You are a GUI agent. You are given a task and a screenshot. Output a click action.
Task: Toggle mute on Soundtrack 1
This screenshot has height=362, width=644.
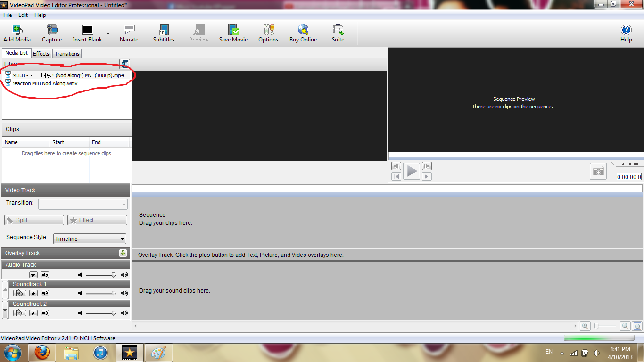45,293
